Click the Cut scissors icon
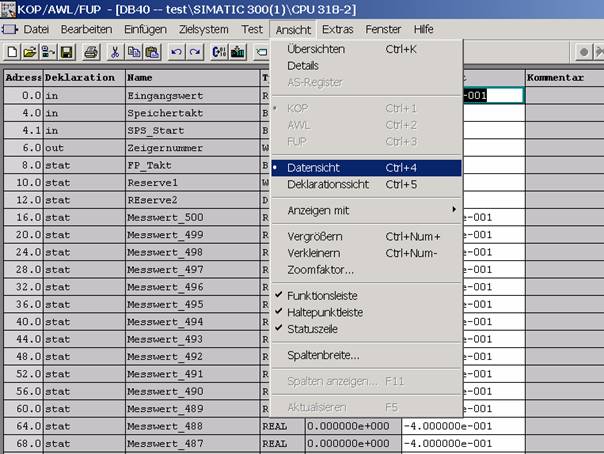The width and height of the screenshot is (604, 454). click(x=115, y=51)
